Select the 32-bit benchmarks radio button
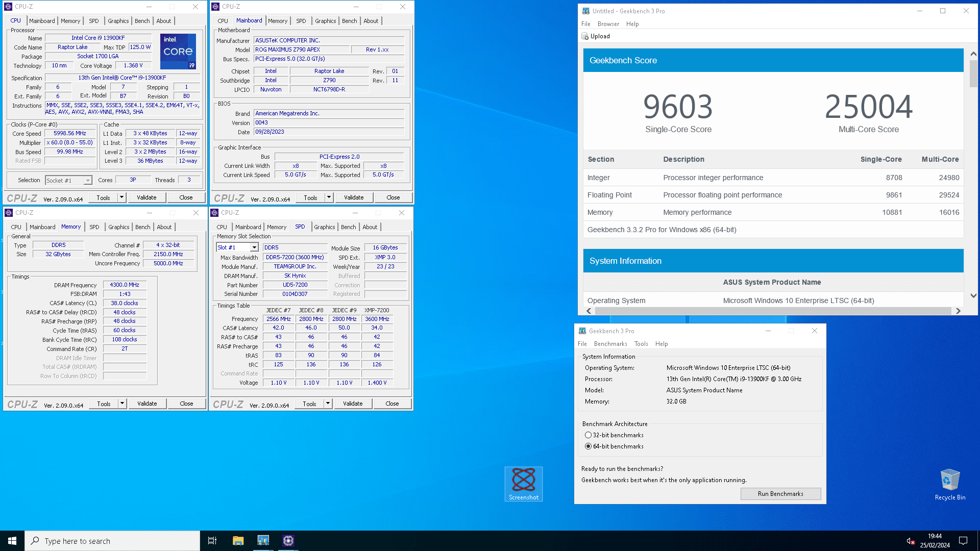Image resolution: width=980 pixels, height=551 pixels. 588,435
